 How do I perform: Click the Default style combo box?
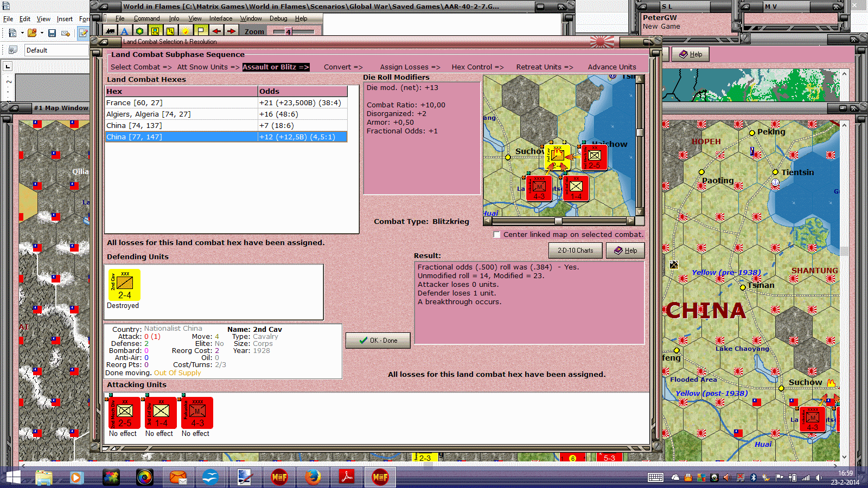[x=56, y=50]
